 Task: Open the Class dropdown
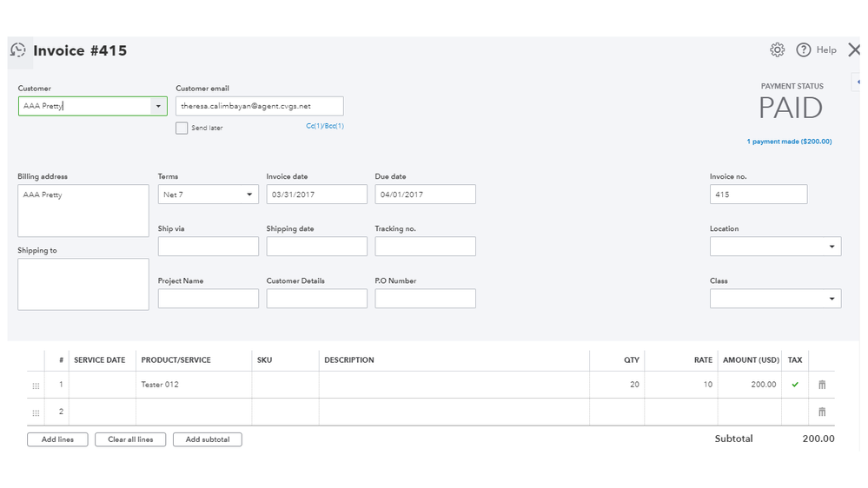tap(832, 299)
